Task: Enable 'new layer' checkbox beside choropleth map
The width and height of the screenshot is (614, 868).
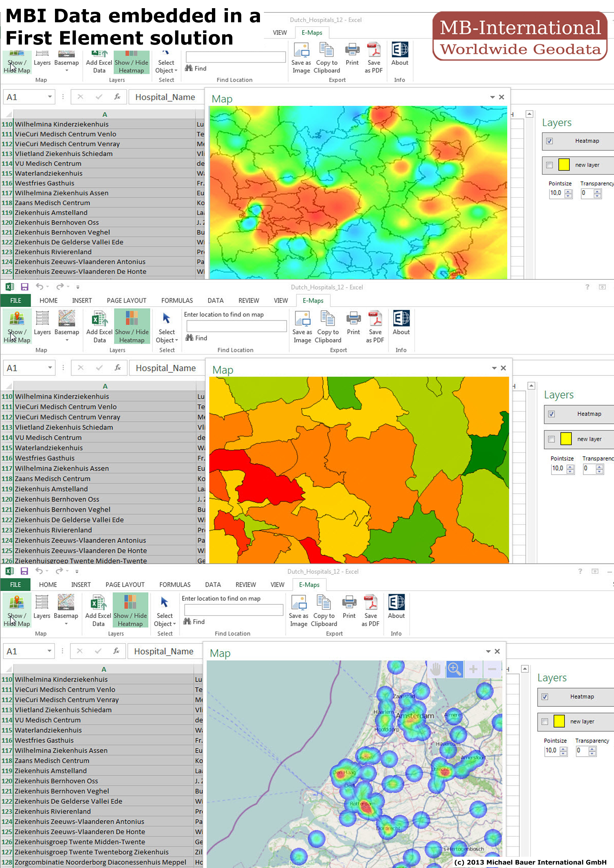Action: [x=551, y=439]
